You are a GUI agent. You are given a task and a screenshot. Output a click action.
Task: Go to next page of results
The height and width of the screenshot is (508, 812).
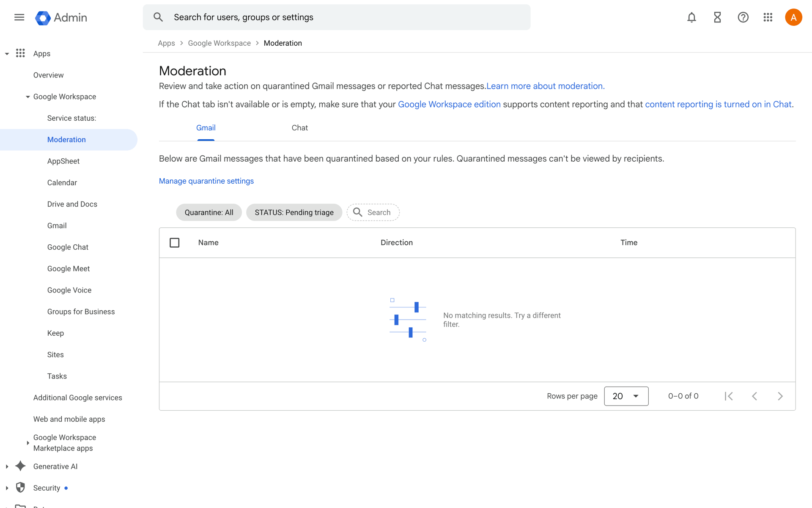tap(780, 396)
